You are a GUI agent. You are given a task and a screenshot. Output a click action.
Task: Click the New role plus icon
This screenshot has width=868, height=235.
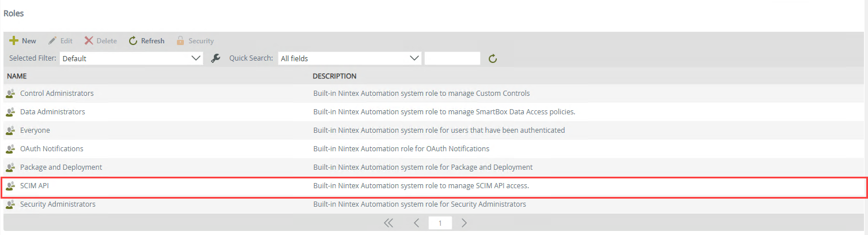(x=13, y=41)
